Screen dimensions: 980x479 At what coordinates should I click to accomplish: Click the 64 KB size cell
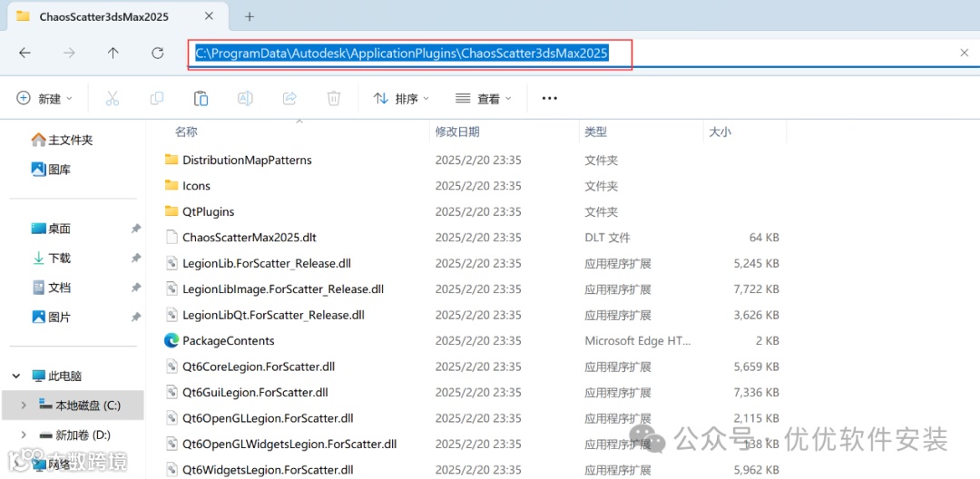pos(764,238)
